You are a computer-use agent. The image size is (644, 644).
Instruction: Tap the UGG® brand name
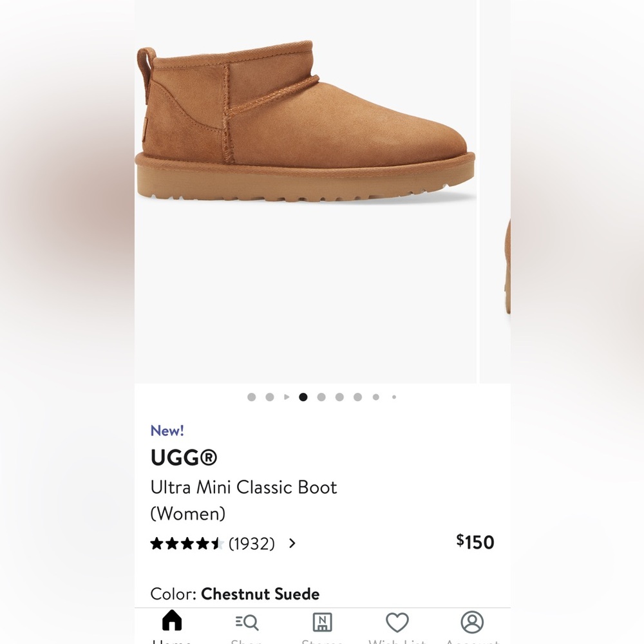coord(184,458)
